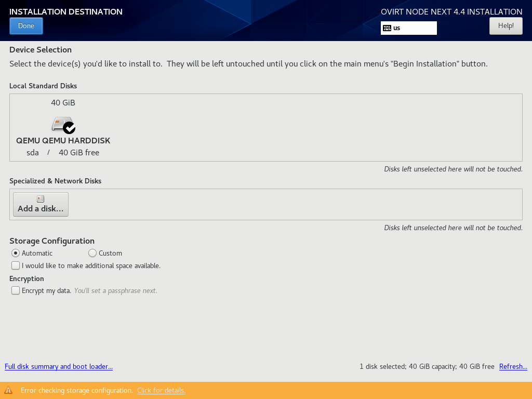This screenshot has width=532, height=399.
Task: Click Error checking storage configuration message
Action: point(77,391)
